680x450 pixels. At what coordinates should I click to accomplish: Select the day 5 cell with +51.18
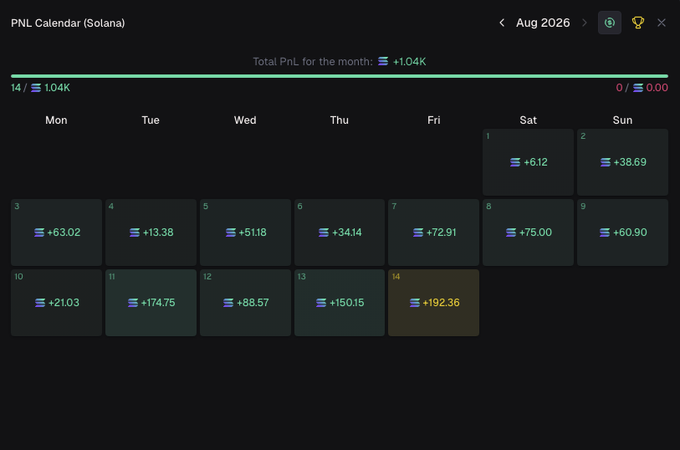(245, 232)
